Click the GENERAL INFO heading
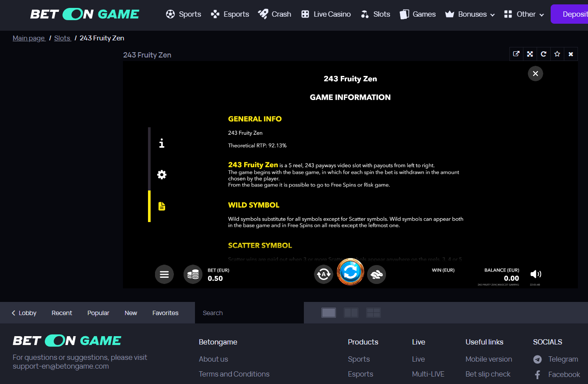588x384 pixels. point(255,119)
